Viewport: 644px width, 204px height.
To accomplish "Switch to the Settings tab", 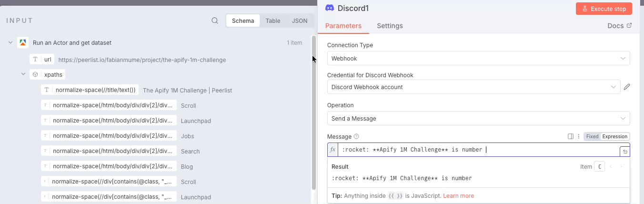I will [390, 26].
